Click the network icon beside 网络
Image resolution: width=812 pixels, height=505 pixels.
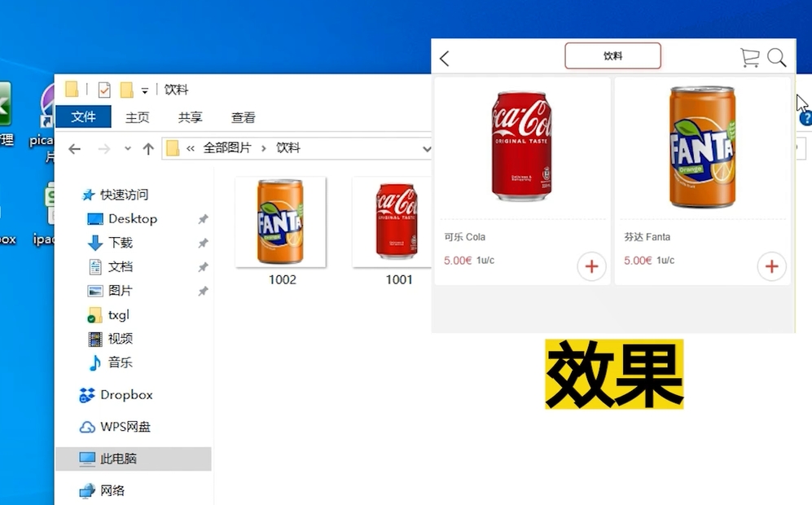click(x=87, y=491)
